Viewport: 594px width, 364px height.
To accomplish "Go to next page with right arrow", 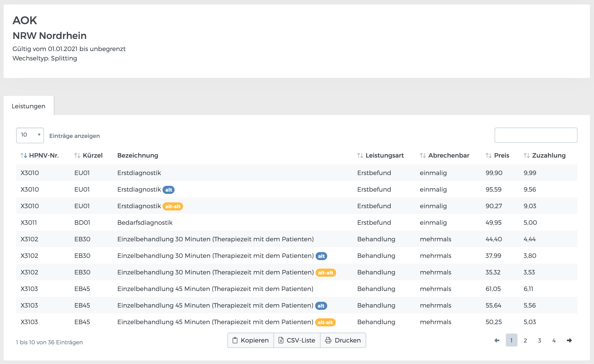I will (569, 340).
